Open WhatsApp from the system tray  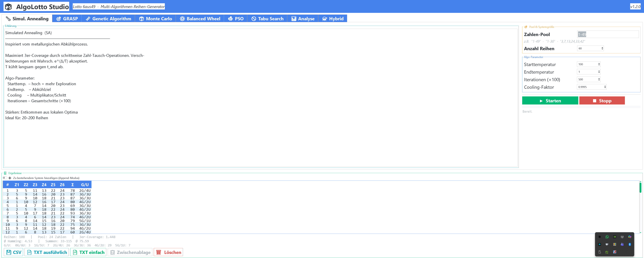(607, 237)
